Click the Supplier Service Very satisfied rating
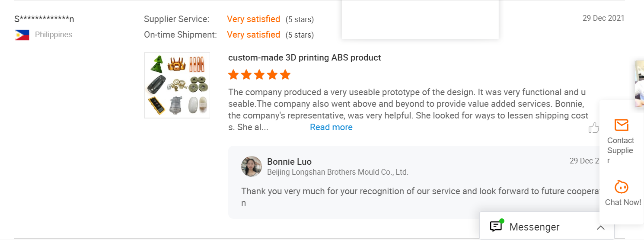 [x=253, y=19]
